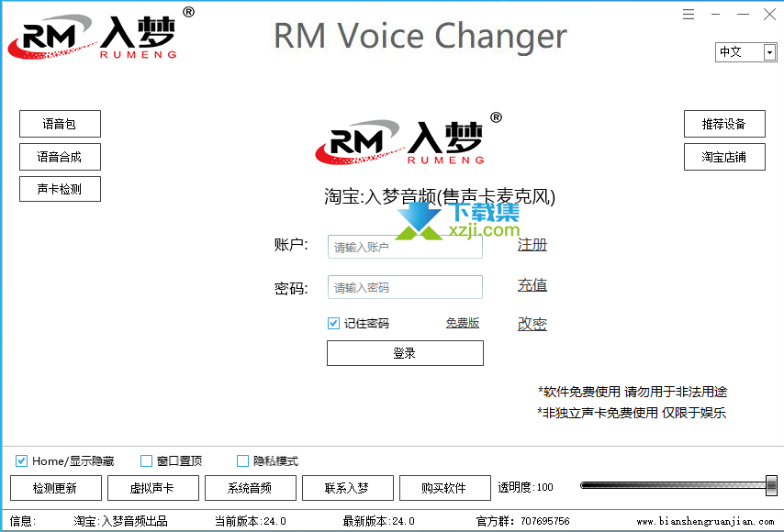Click the 透明度 transparency slider handle
Viewport: 784px width, 532px height.
point(771,485)
